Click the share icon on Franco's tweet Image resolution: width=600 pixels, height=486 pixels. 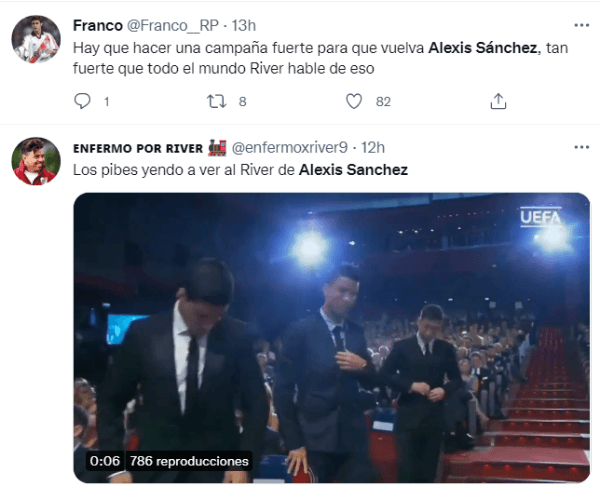[498, 101]
